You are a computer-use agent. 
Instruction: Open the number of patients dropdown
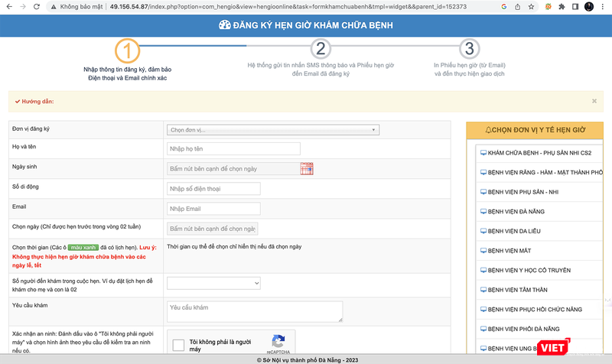click(x=214, y=283)
